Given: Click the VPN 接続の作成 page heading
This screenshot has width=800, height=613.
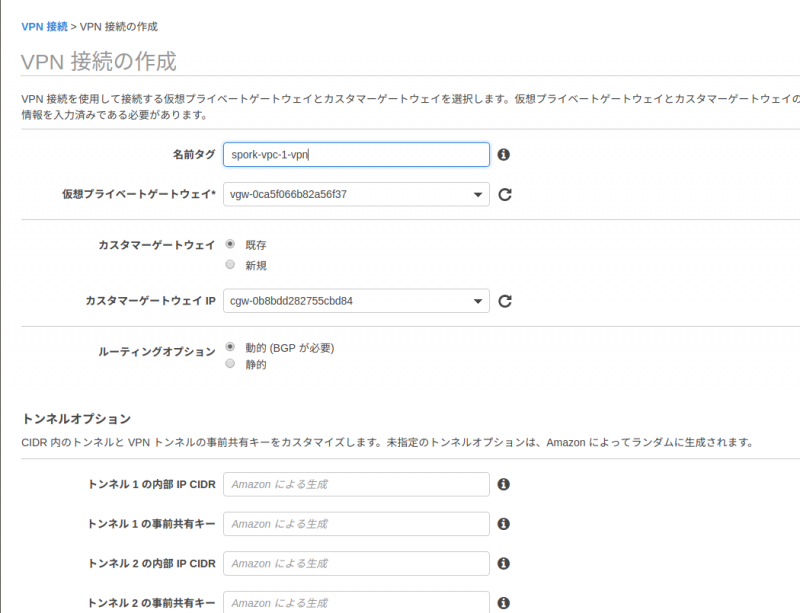Looking at the screenshot, I should click(x=99, y=62).
